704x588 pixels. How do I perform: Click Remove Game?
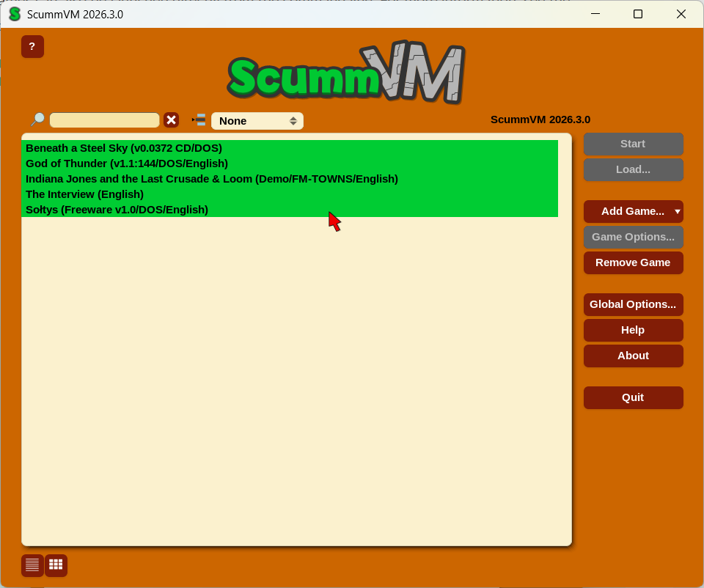[633, 262]
